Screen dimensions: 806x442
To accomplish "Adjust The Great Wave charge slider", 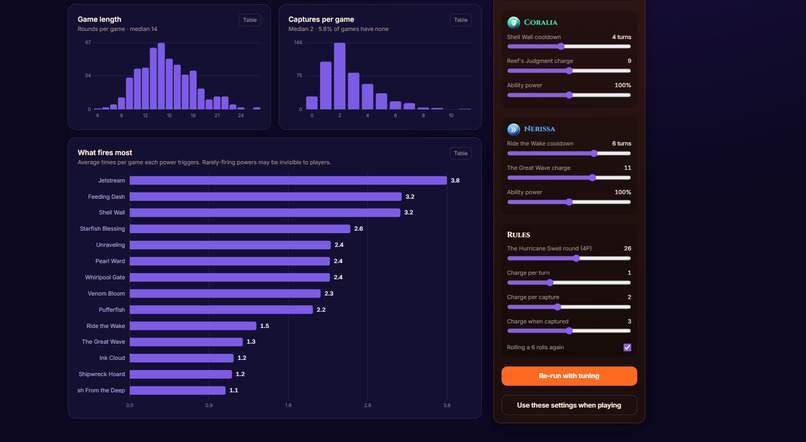I will [x=569, y=177].
